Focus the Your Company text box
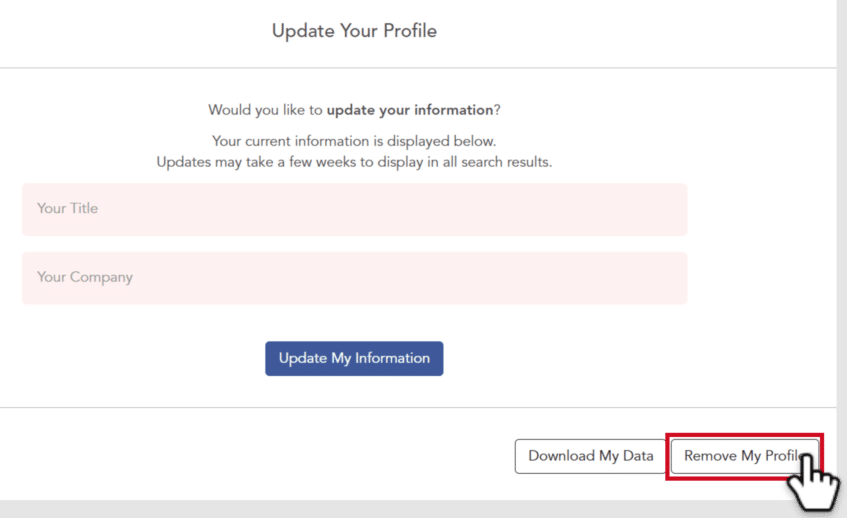This screenshot has height=518, width=847. tap(354, 277)
